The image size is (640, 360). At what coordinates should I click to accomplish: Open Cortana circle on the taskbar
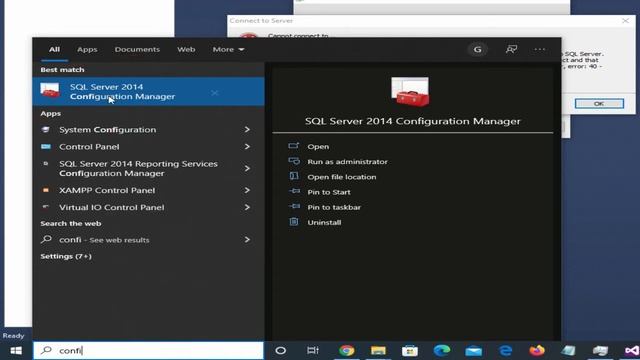coord(280,351)
